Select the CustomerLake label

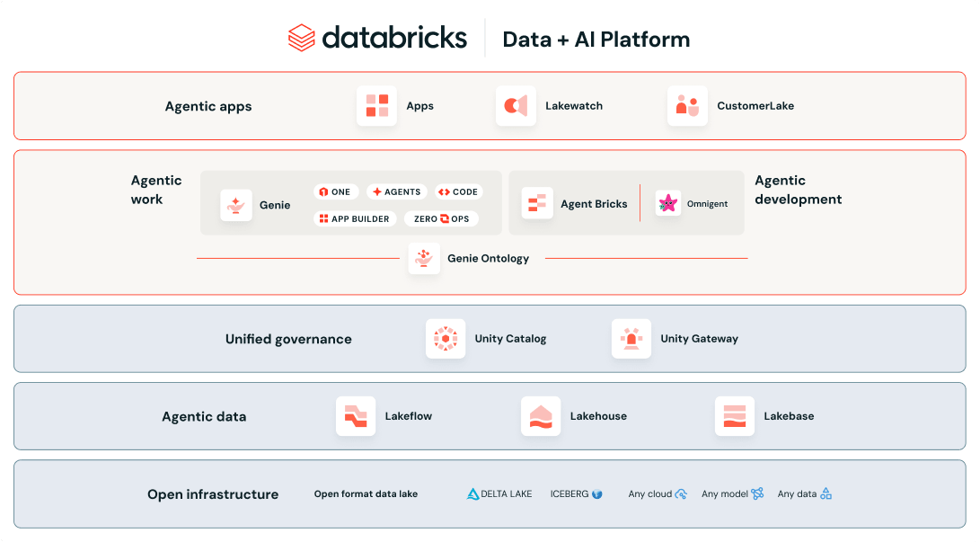(755, 106)
